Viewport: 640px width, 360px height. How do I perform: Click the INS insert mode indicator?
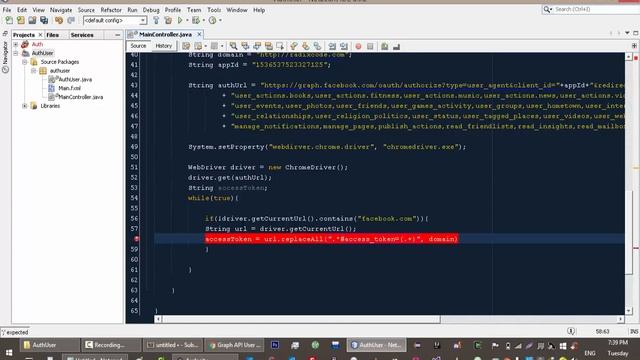pyautogui.click(x=634, y=332)
